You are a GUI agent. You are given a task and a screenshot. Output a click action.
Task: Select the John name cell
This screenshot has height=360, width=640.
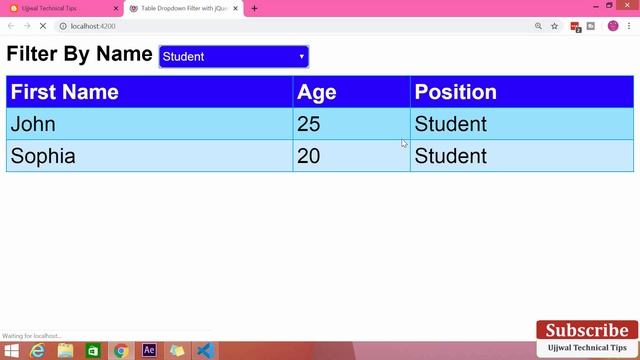149,124
